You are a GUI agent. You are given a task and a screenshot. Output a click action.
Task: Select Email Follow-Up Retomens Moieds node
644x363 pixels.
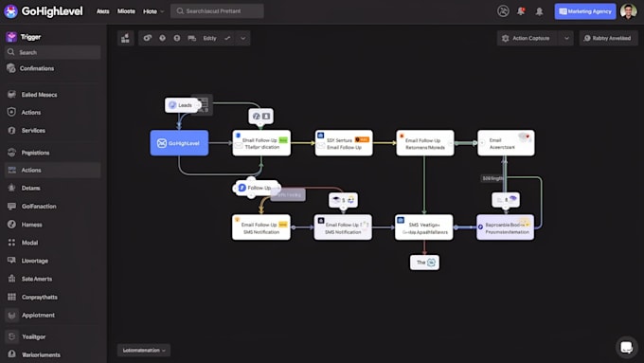pyautogui.click(x=425, y=143)
